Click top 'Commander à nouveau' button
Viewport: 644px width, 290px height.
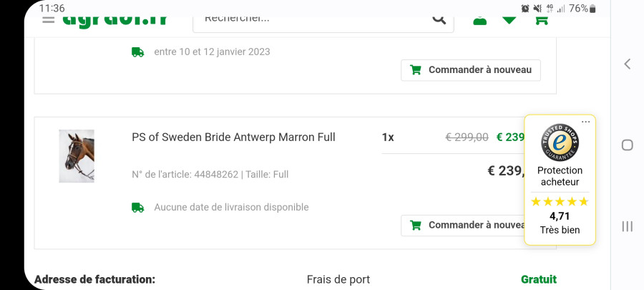coord(471,70)
